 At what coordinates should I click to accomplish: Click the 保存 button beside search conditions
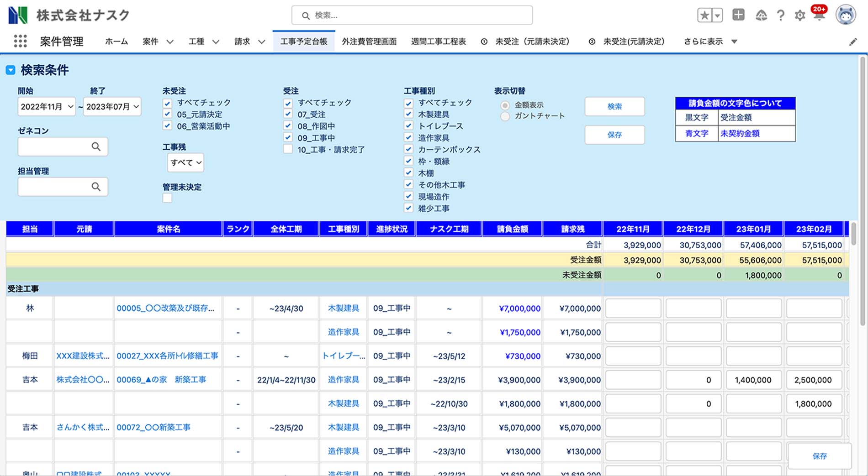(x=614, y=135)
